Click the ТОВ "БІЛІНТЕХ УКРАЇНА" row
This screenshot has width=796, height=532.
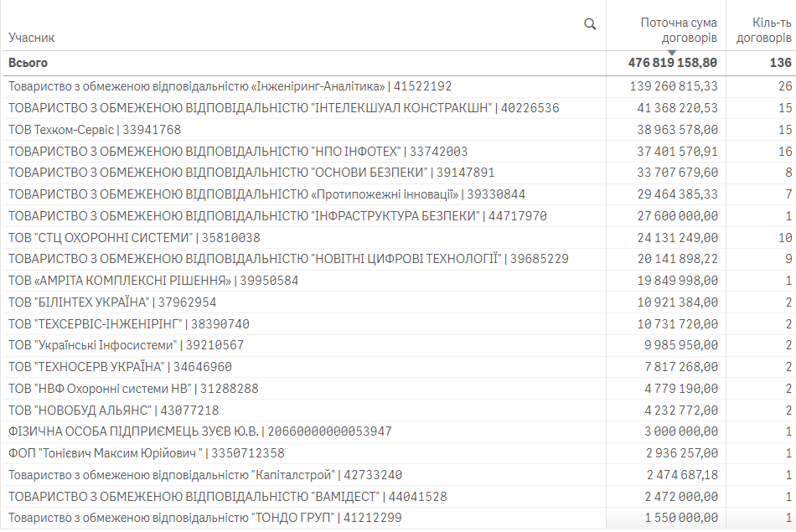[112, 302]
